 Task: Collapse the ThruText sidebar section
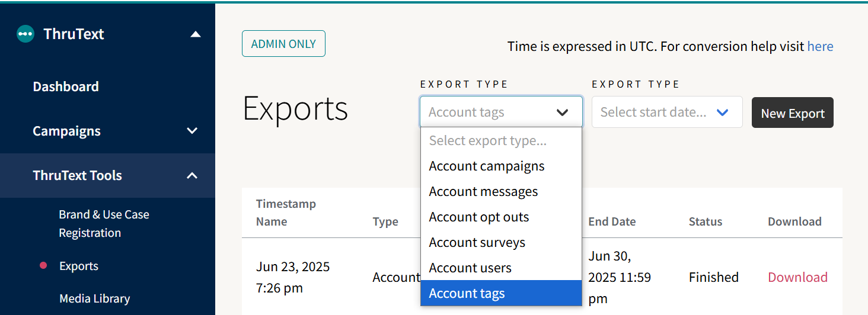pos(195,34)
